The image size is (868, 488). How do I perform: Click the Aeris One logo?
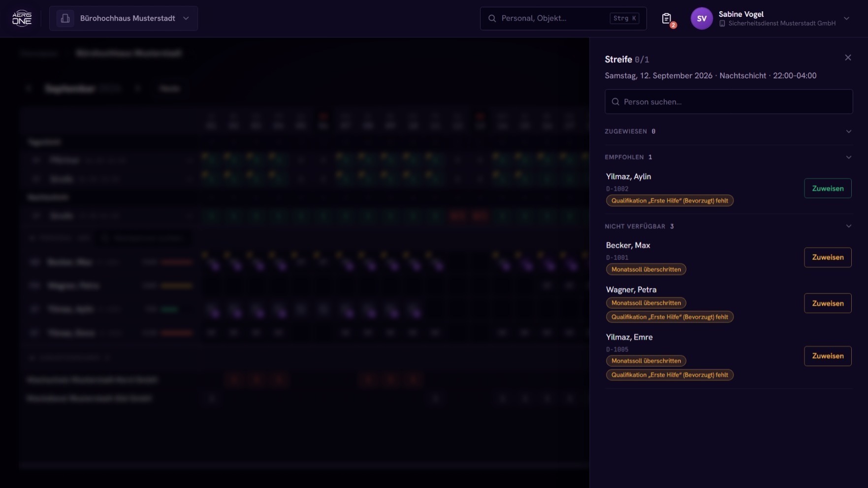(22, 18)
